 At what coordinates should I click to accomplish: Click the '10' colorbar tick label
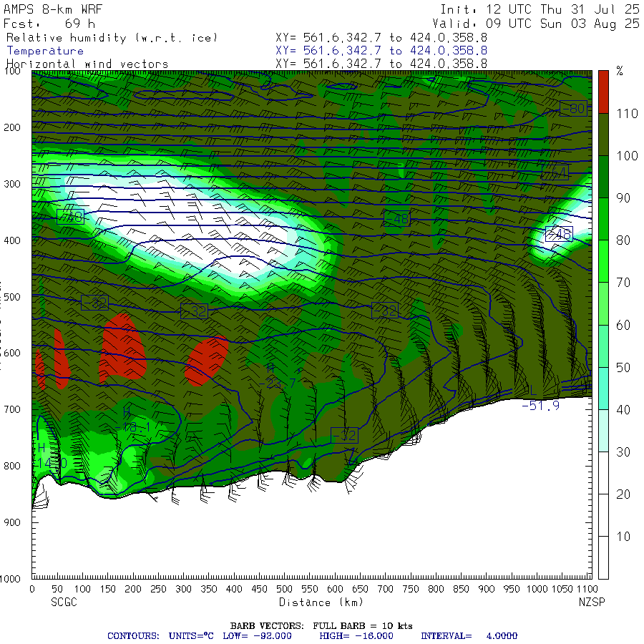coord(623,537)
